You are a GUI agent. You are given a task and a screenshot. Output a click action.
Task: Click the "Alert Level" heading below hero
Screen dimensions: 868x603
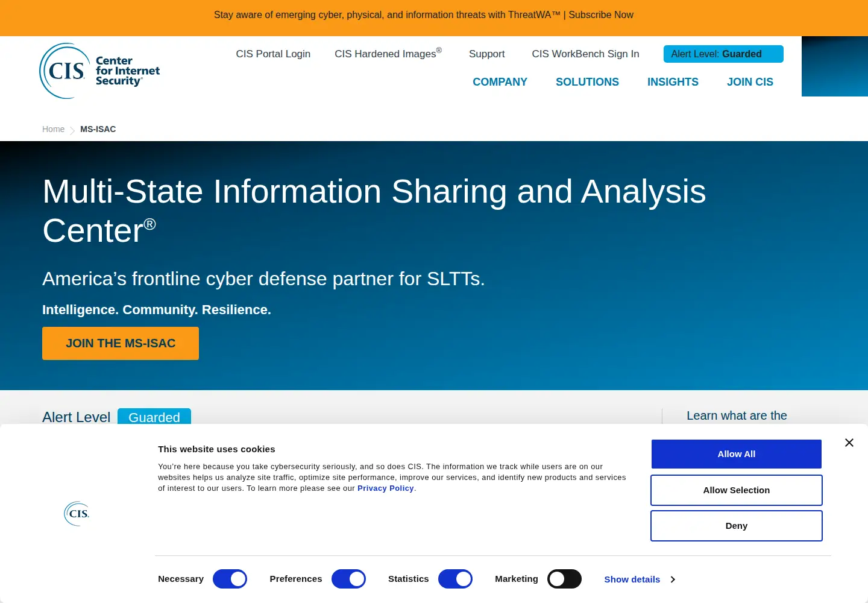click(x=76, y=417)
